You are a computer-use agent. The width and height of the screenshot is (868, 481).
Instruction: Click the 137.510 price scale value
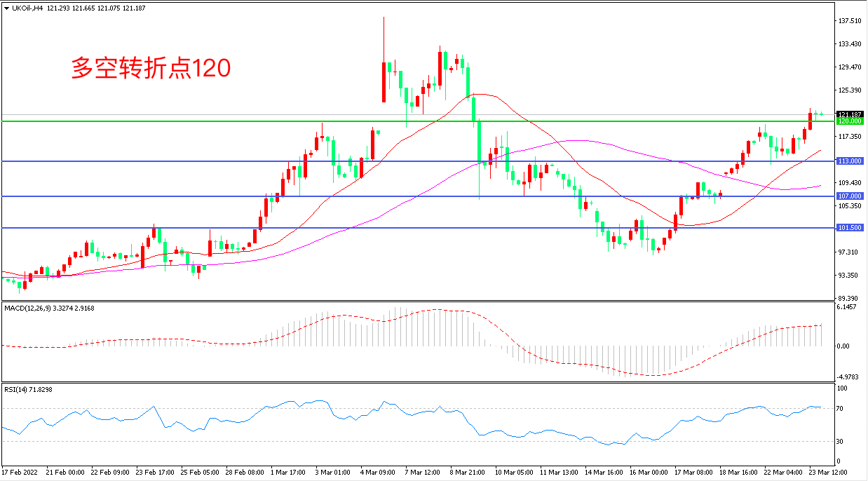point(850,21)
